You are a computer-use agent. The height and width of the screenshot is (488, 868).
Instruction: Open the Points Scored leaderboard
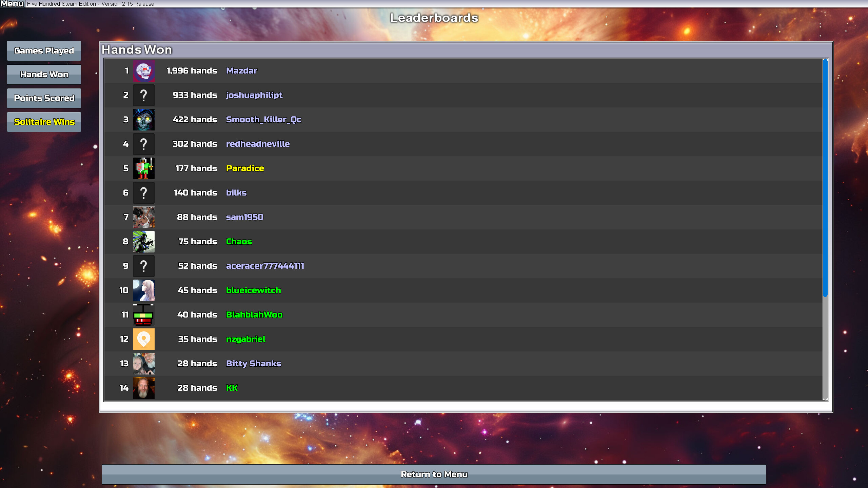44,98
